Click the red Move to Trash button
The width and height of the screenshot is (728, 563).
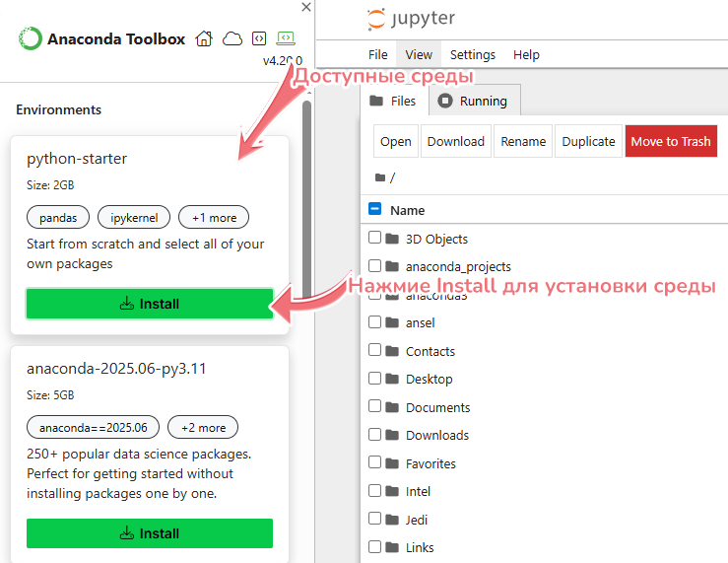click(x=670, y=141)
